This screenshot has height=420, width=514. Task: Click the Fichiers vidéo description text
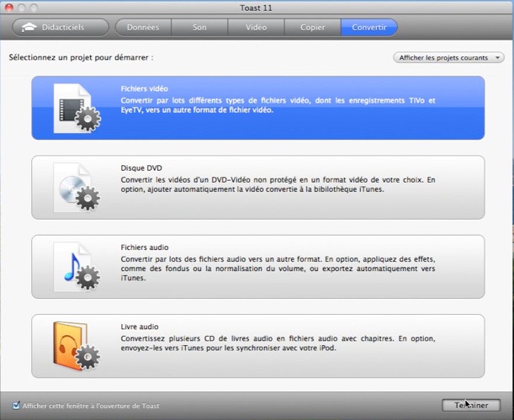pyautogui.click(x=278, y=105)
